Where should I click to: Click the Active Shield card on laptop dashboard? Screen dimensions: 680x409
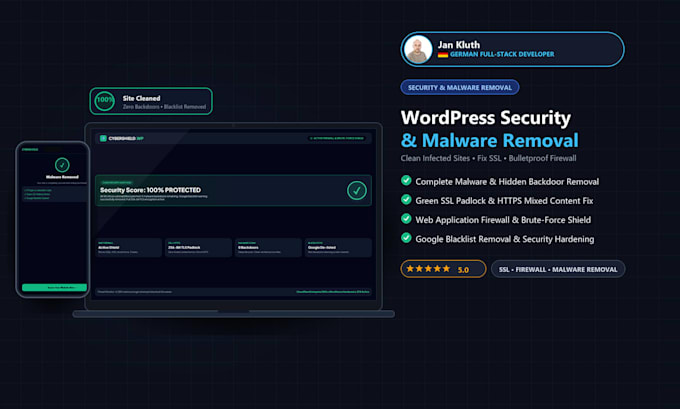click(x=128, y=248)
